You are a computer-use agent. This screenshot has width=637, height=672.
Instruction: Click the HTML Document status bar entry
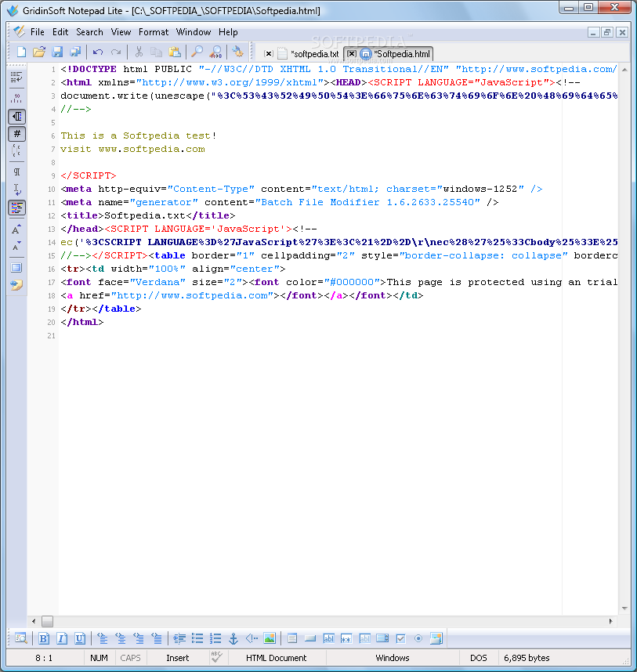[276, 658]
